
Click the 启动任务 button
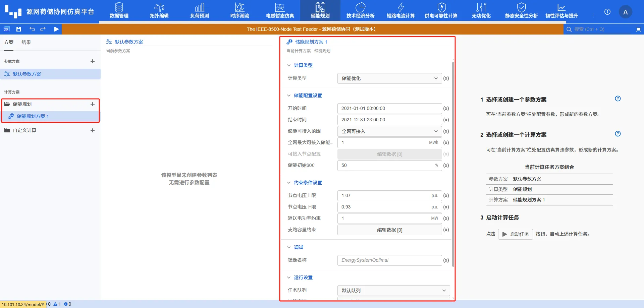pos(515,234)
